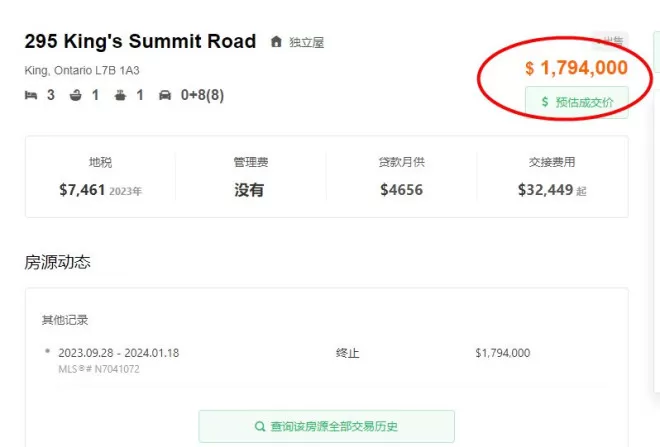This screenshot has height=447, width=660.
Task: Click the bed icon for bedrooms
Action: click(x=31, y=96)
